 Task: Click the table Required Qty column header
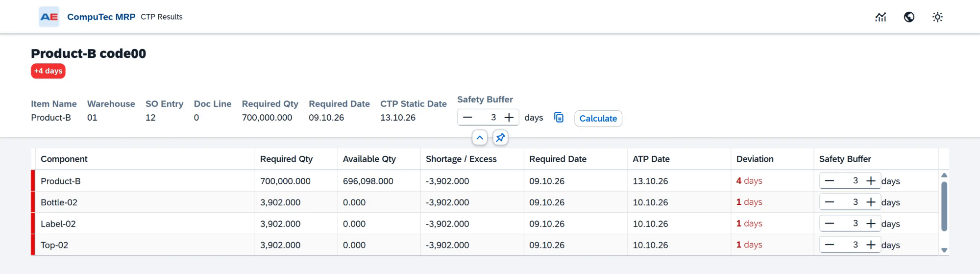click(296, 159)
